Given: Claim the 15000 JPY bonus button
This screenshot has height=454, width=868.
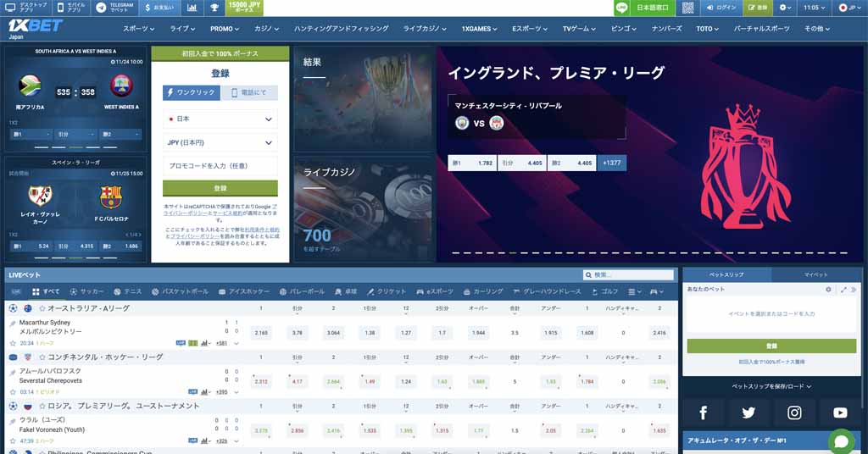Looking at the screenshot, I should click(244, 8).
